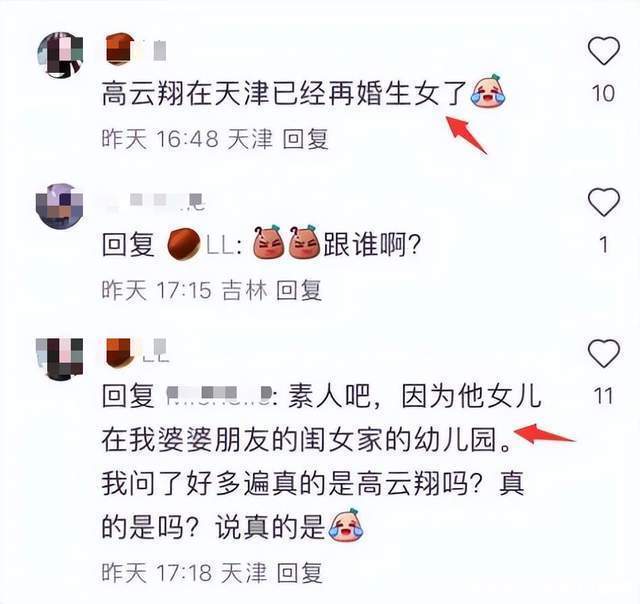This screenshot has height=604, width=640.
Task: Like the 16:48 Tianjin comment with heart icon
Action: (x=604, y=51)
